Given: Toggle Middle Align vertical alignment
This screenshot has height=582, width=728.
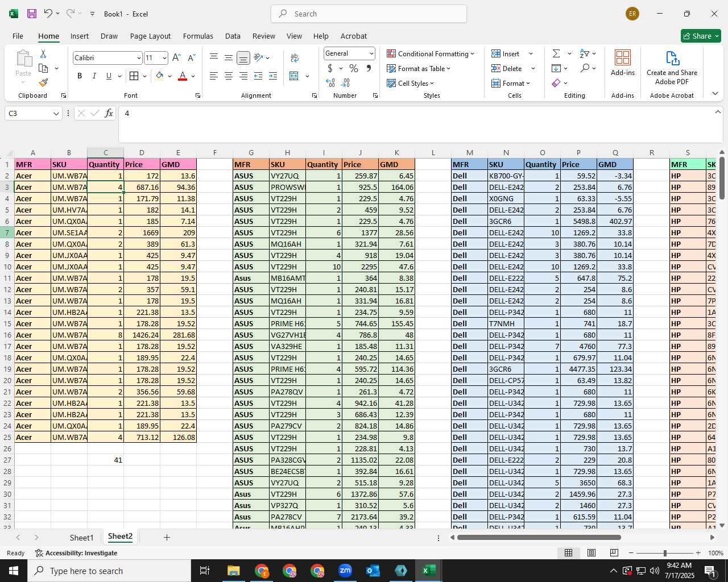Looking at the screenshot, I should [229, 58].
